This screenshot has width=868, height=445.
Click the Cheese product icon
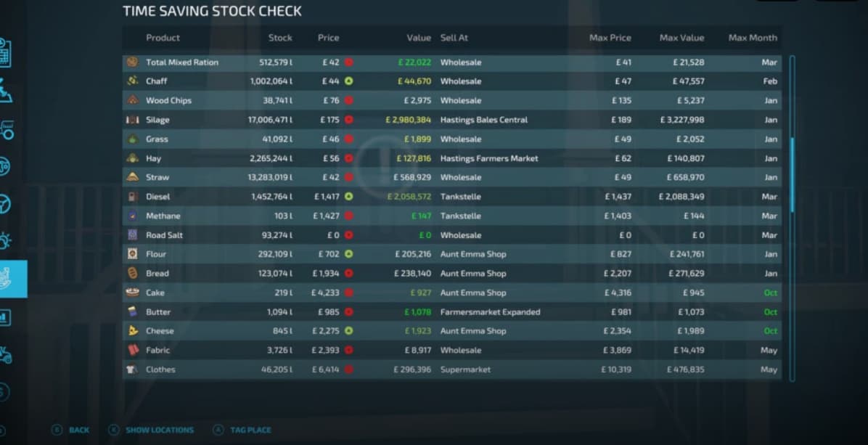click(132, 331)
